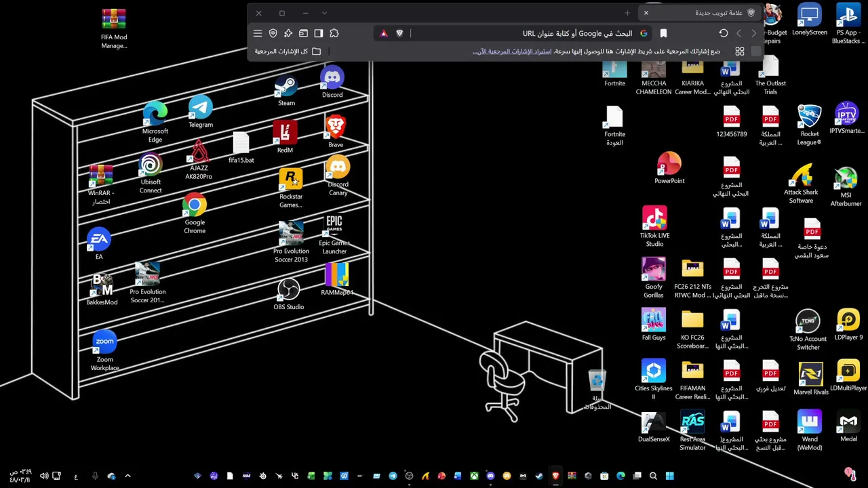This screenshot has height=488, width=868.
Task: Open Brave VPN shield button in toolbar
Action: (273, 33)
